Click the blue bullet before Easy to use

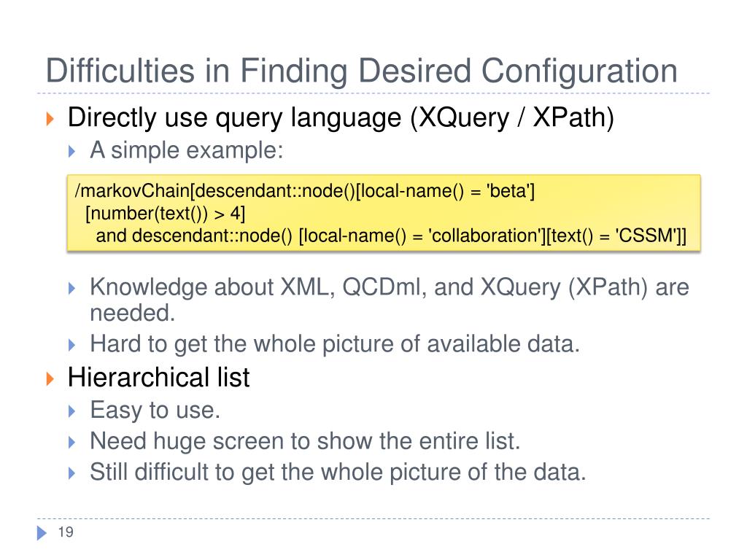tap(72, 411)
